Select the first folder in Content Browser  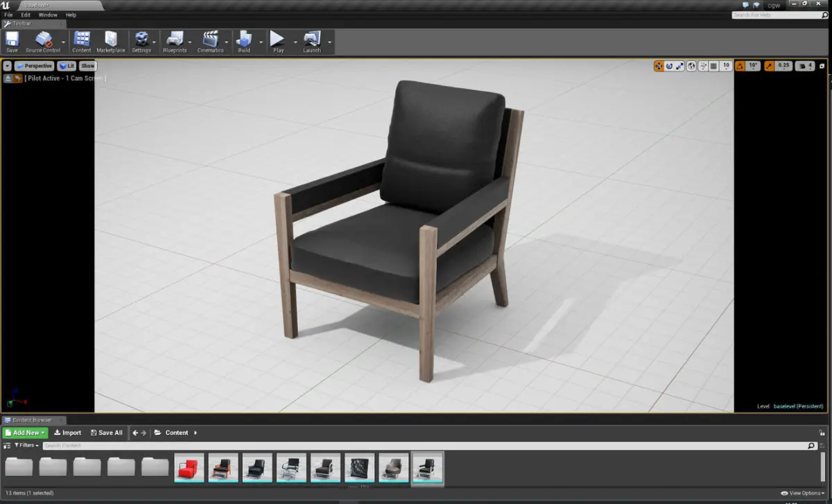coord(19,467)
